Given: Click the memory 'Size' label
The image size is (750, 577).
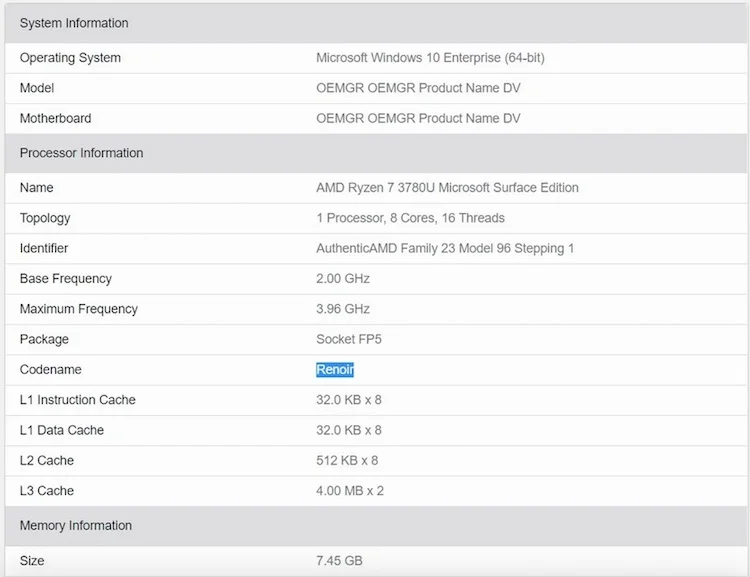Looking at the screenshot, I should tap(32, 561).
